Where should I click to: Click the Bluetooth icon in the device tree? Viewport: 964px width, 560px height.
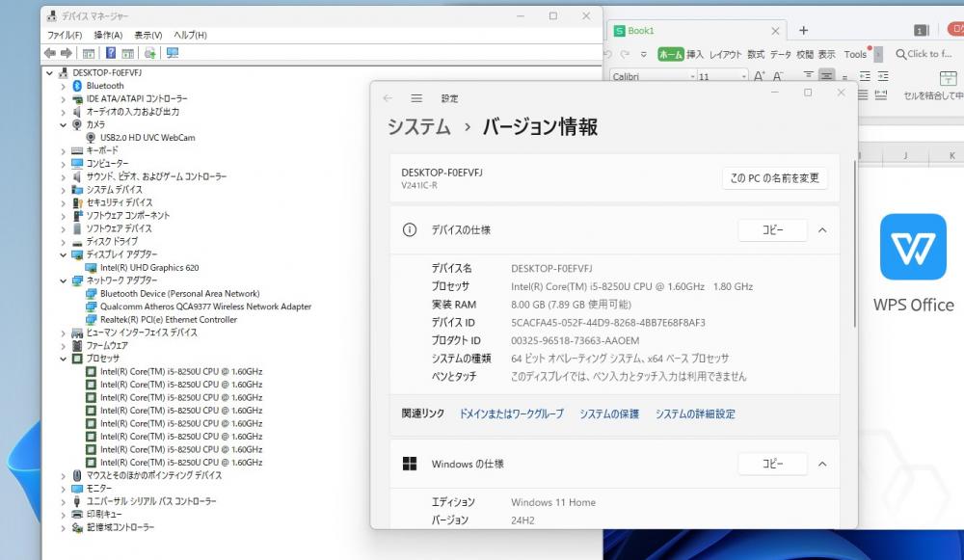click(x=77, y=86)
